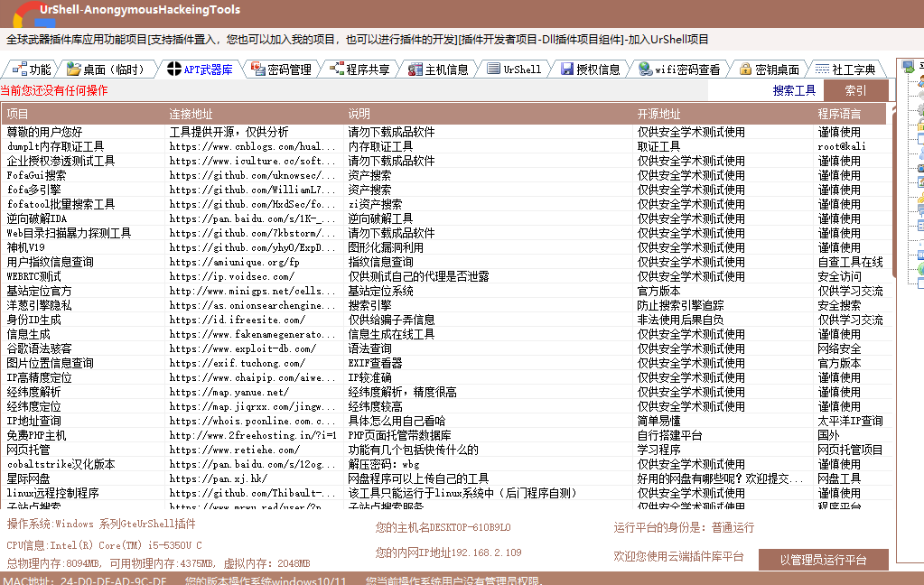Viewport: 924px width, 585px height.
Task: Click the https://www.retiehe.com/ address cell
Action: (x=235, y=450)
